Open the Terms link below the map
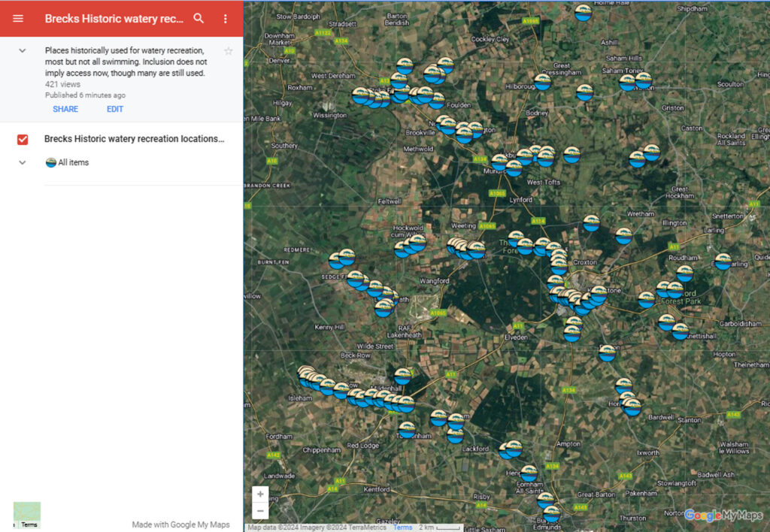Screen dimensions: 770x532 coord(403,527)
